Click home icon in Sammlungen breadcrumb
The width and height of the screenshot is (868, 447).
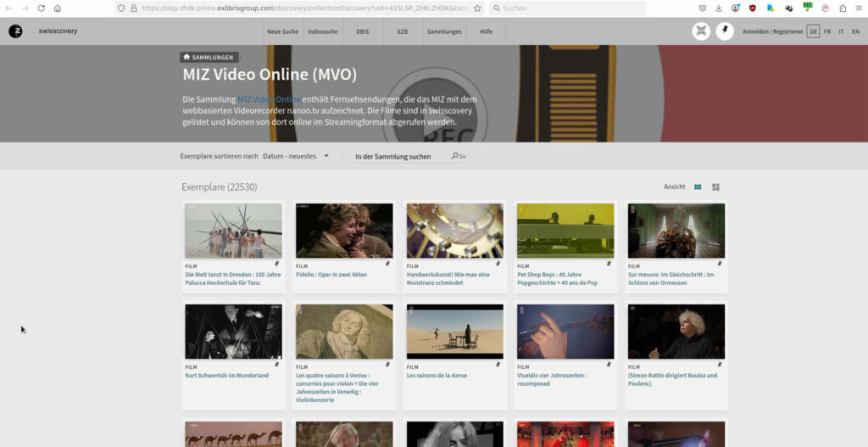pyautogui.click(x=186, y=57)
